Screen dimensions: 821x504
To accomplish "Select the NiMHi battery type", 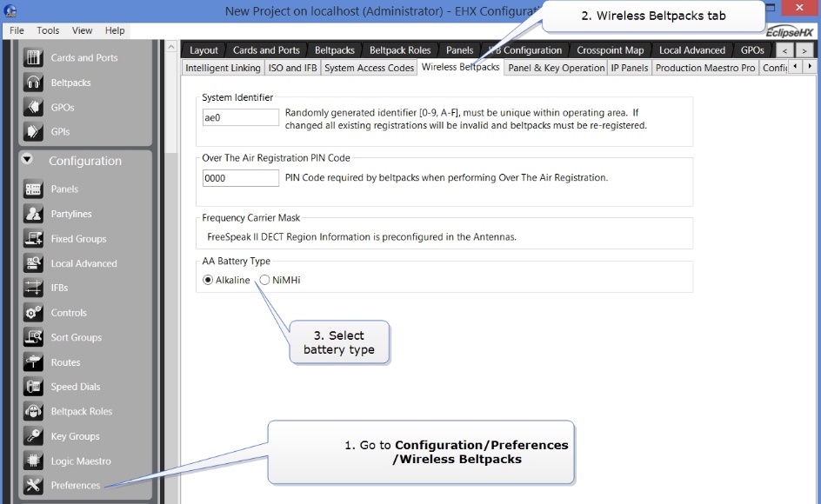I will tap(264, 280).
